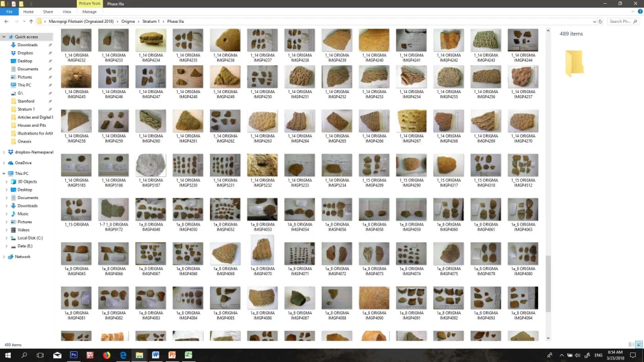Switch to large thumbnails view icon
Image resolution: width=644 pixels, height=362 pixels.
pyautogui.click(x=639, y=345)
